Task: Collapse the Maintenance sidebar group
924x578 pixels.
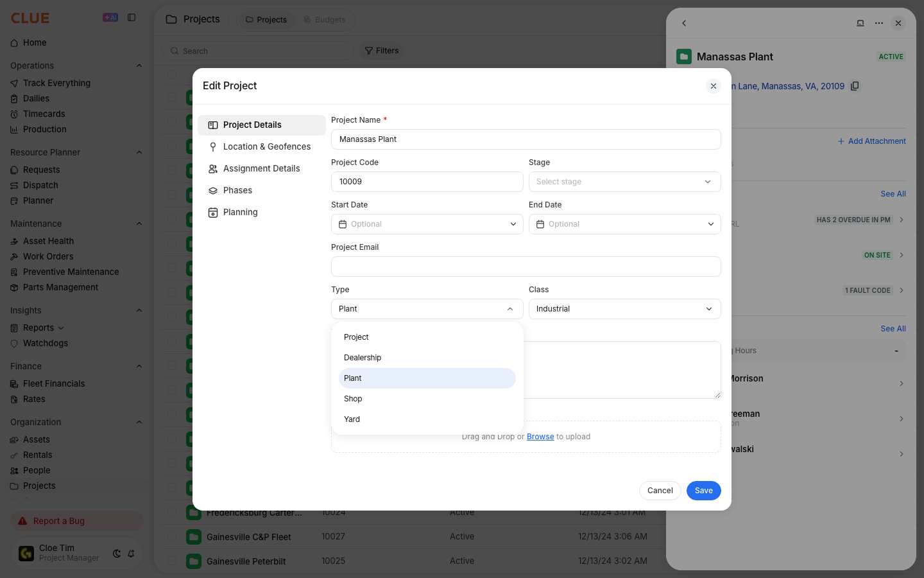Action: click(139, 224)
